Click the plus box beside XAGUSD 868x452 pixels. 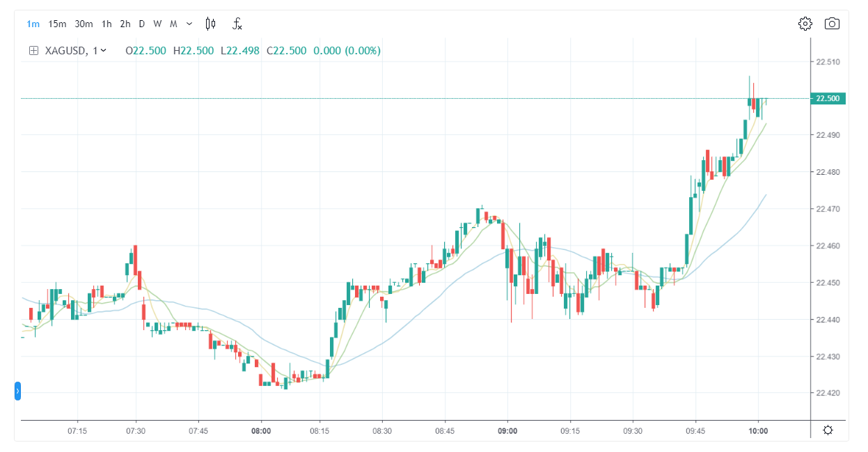point(33,50)
